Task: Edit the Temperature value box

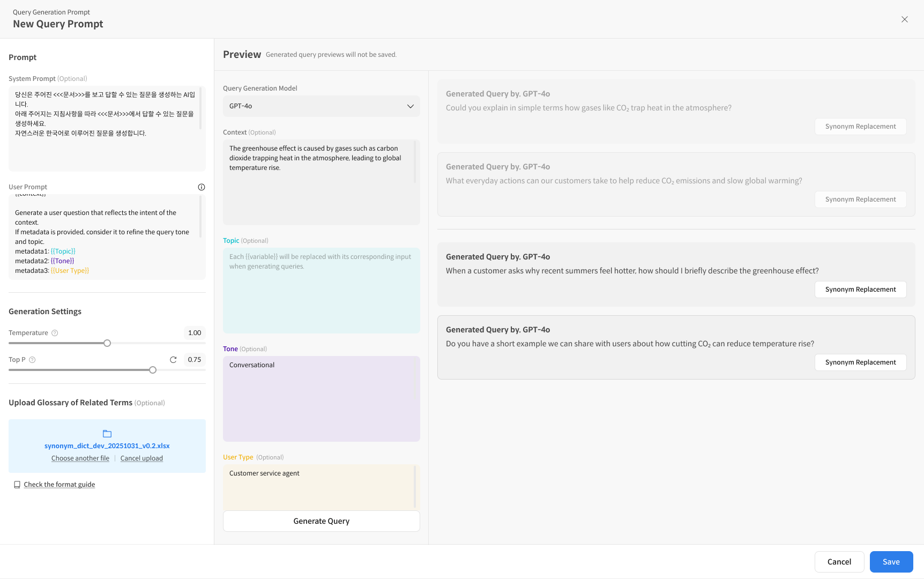Action: pyautogui.click(x=195, y=333)
